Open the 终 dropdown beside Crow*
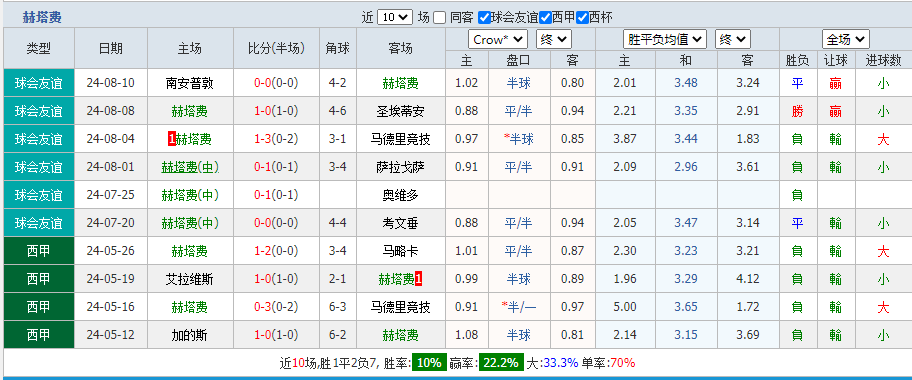 point(554,40)
